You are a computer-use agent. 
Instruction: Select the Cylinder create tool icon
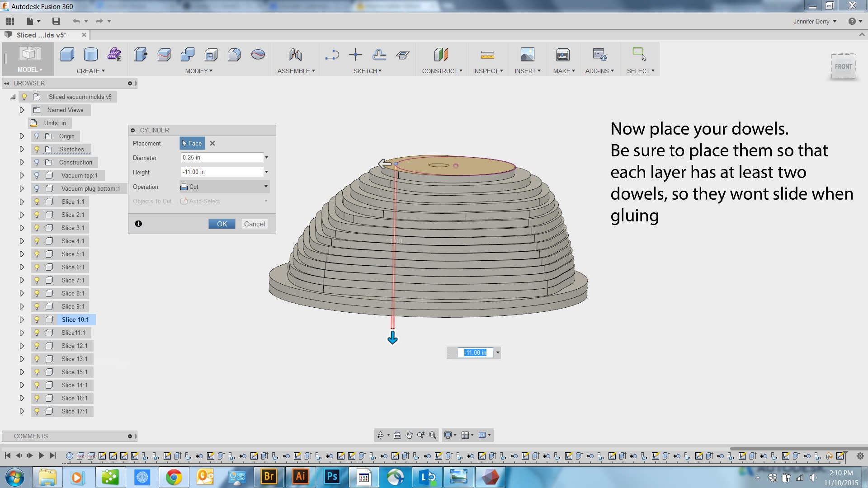point(91,55)
